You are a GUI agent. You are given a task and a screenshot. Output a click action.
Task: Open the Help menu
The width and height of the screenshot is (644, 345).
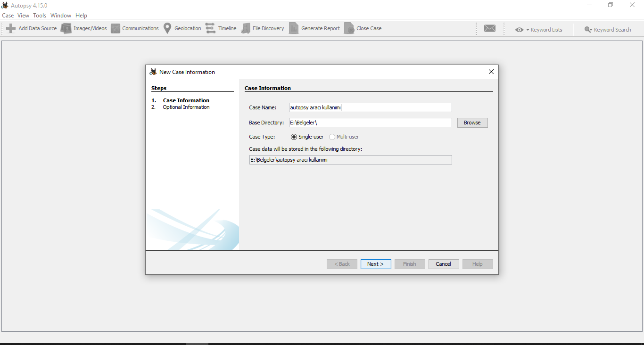(x=81, y=16)
